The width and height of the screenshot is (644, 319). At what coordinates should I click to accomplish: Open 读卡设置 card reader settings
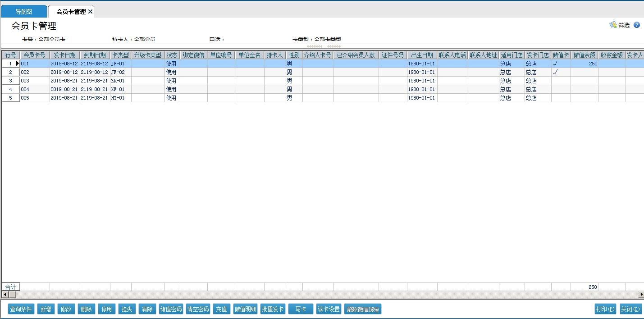[329, 309]
